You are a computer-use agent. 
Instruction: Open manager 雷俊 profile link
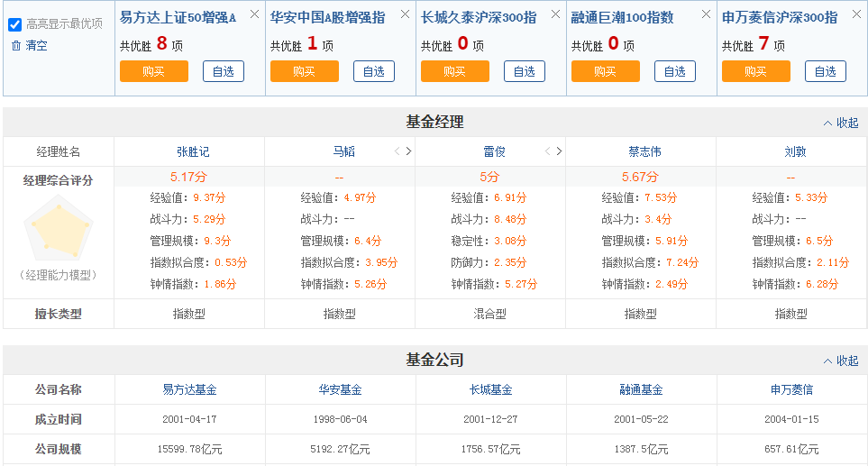[x=494, y=151]
